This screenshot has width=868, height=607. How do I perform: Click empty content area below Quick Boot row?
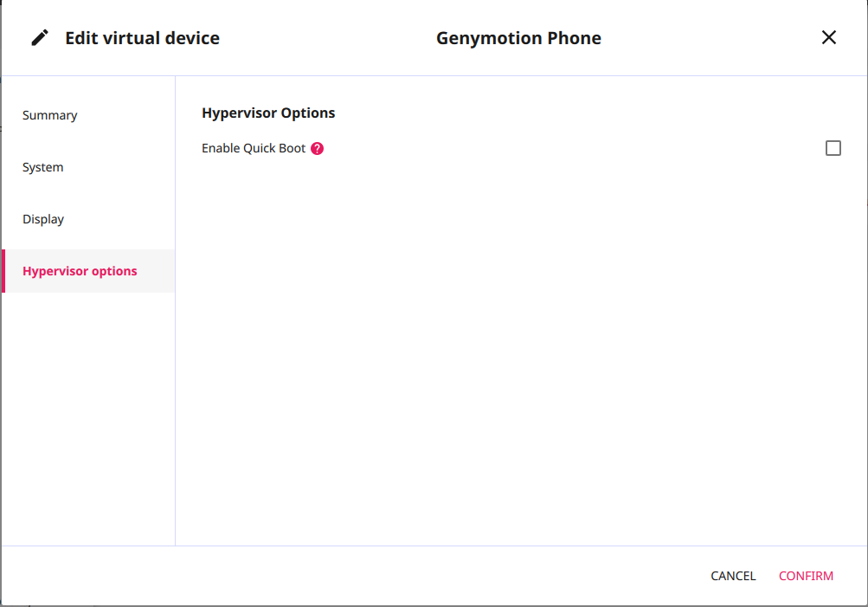coord(519,346)
